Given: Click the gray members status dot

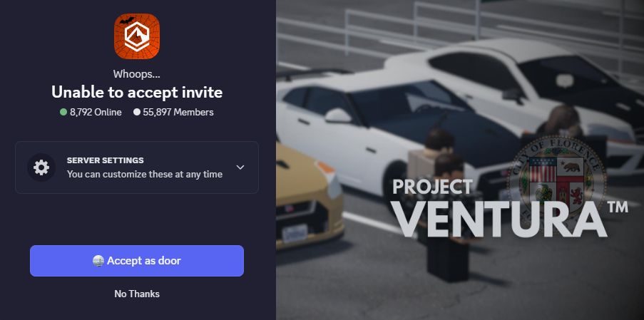Looking at the screenshot, I should pos(137,112).
